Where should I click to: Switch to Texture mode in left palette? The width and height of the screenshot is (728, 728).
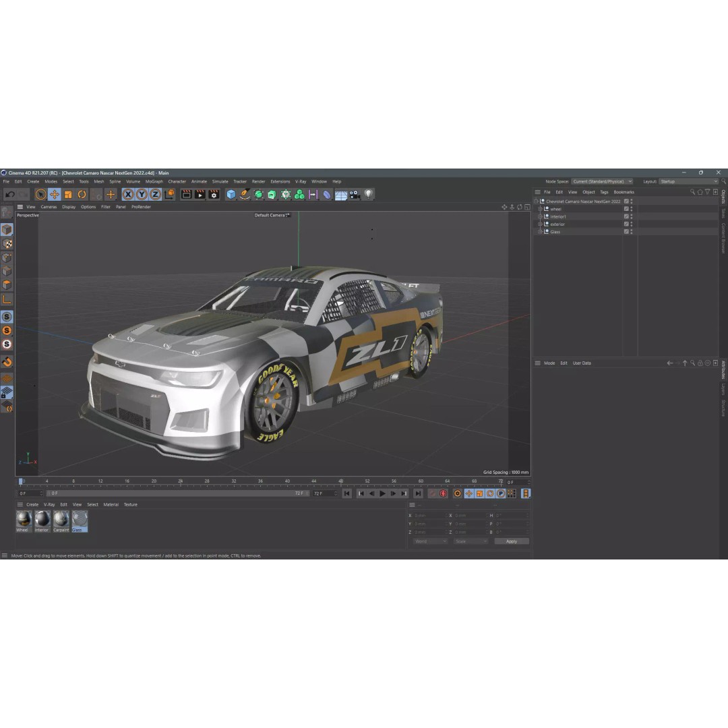(7, 243)
